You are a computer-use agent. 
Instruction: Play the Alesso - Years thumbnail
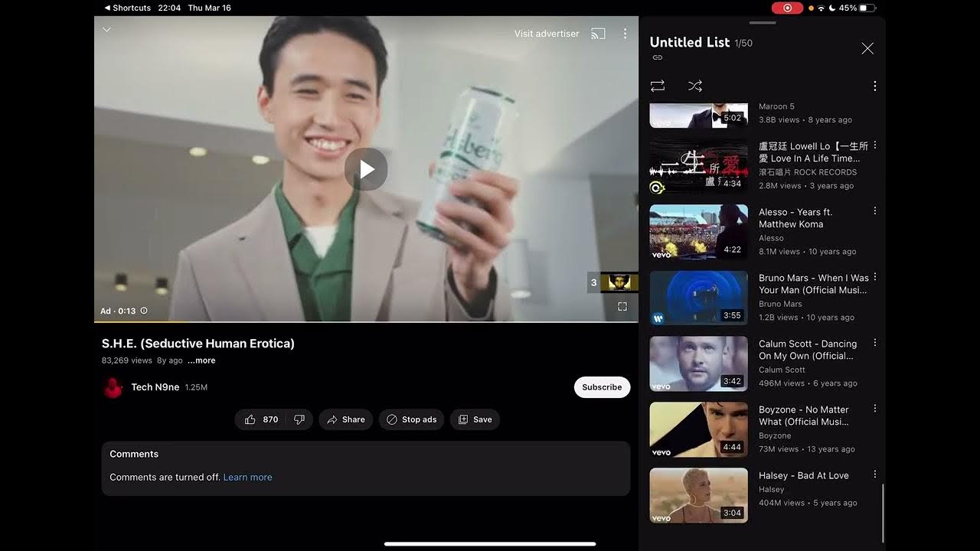pyautogui.click(x=699, y=232)
